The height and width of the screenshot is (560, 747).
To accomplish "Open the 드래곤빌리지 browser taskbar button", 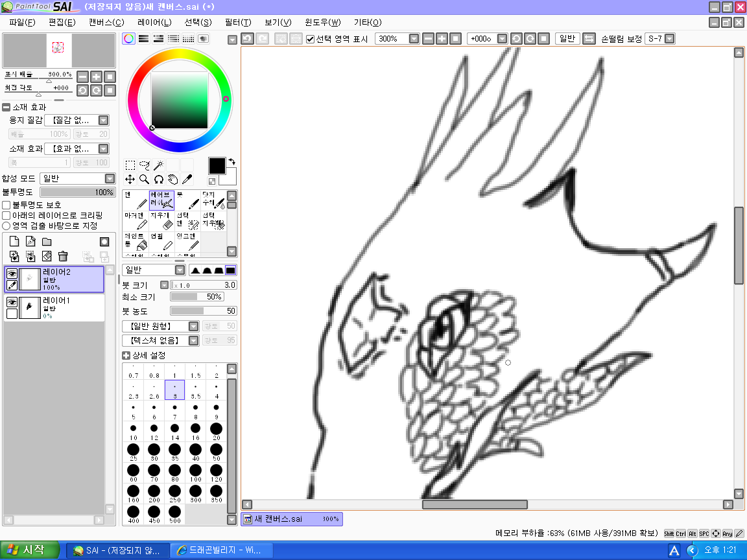I will click(220, 550).
